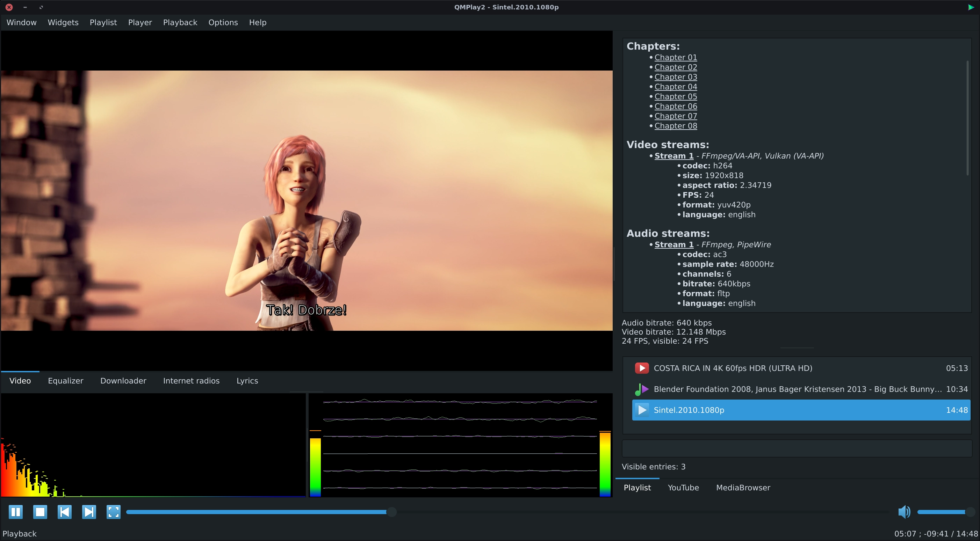Click the Next track button
This screenshot has width=980, height=541.
tap(89, 512)
